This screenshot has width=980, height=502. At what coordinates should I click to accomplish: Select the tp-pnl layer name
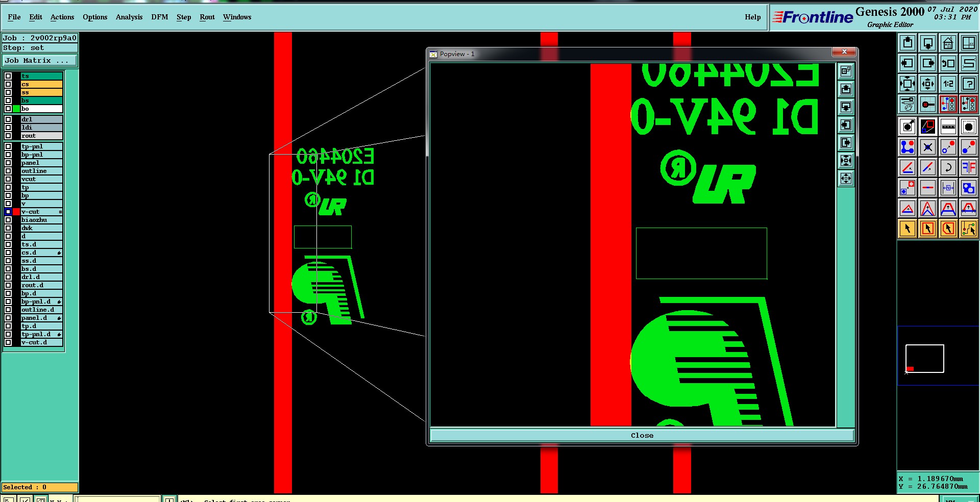point(41,146)
